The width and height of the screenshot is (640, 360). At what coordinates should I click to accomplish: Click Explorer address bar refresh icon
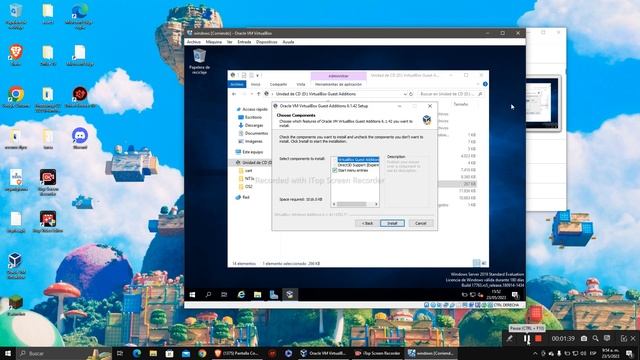[x=411, y=94]
